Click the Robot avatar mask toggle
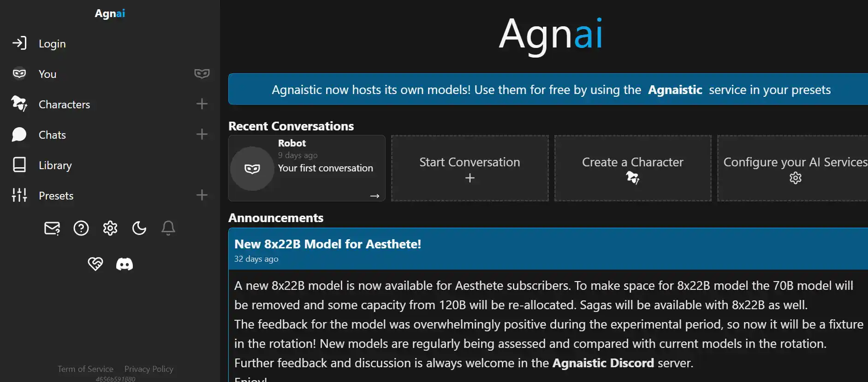The height and width of the screenshot is (382, 868). coord(252,168)
